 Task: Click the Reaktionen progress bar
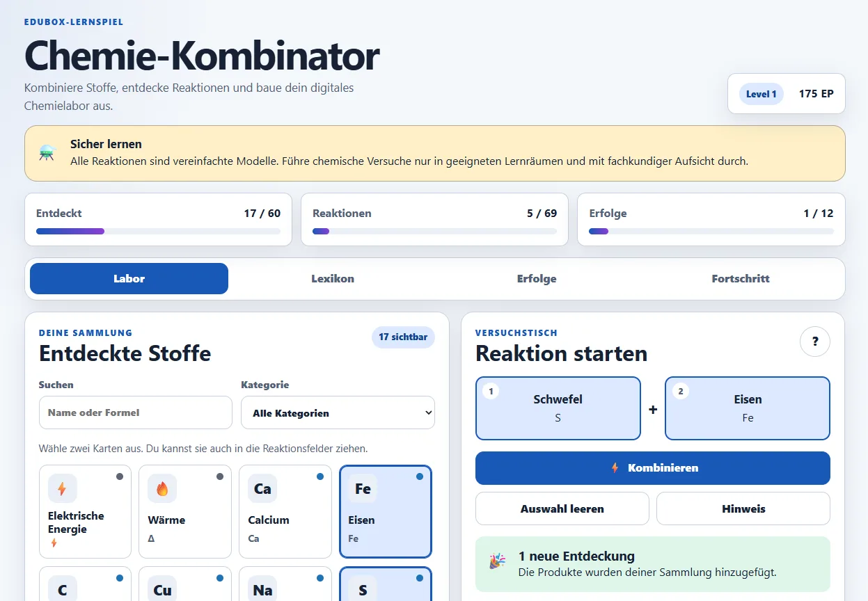[435, 231]
